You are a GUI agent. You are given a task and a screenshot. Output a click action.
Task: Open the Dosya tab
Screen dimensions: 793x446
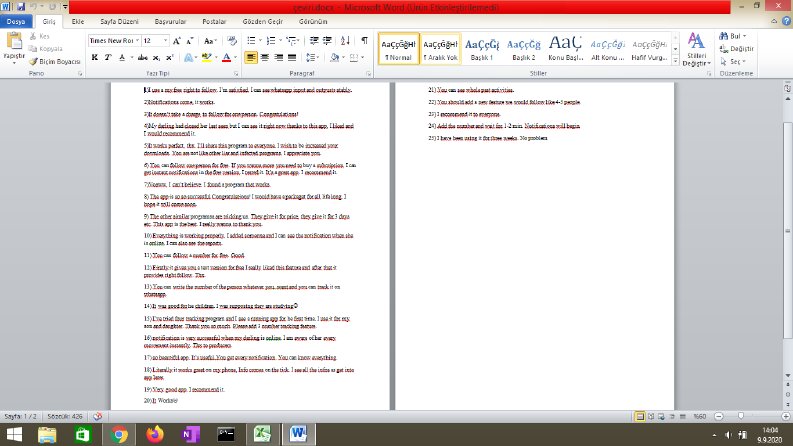(x=16, y=22)
